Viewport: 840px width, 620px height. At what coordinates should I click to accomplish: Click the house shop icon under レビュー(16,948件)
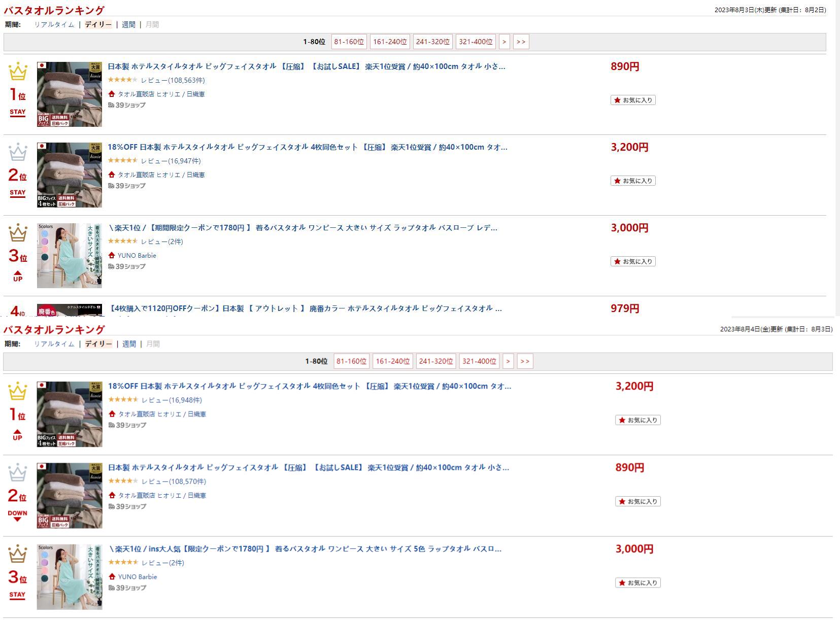click(112, 414)
